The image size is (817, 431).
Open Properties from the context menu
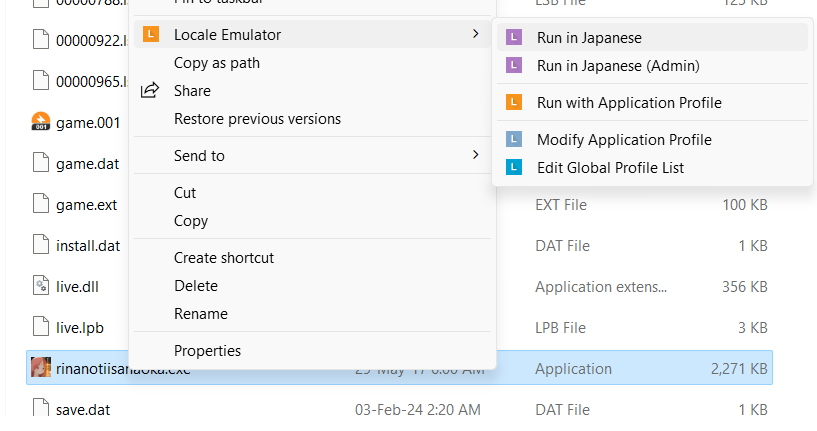tap(207, 350)
